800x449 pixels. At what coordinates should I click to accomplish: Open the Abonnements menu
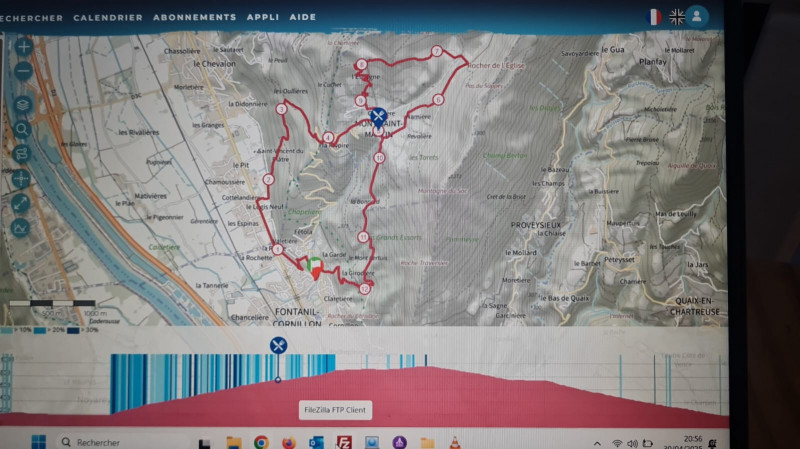(x=194, y=17)
